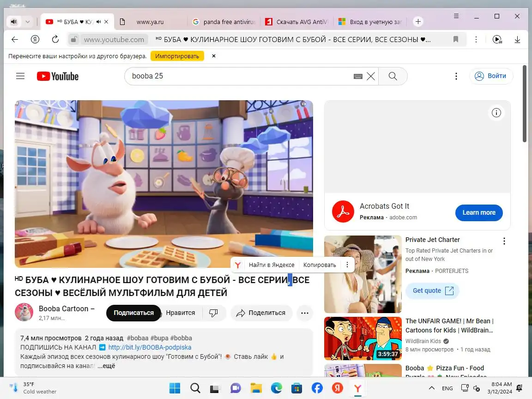This screenshot has height=399, width=532.
Task: Open the Mr Bean UNFAIR GAME video thumbnail
Action: click(363, 338)
